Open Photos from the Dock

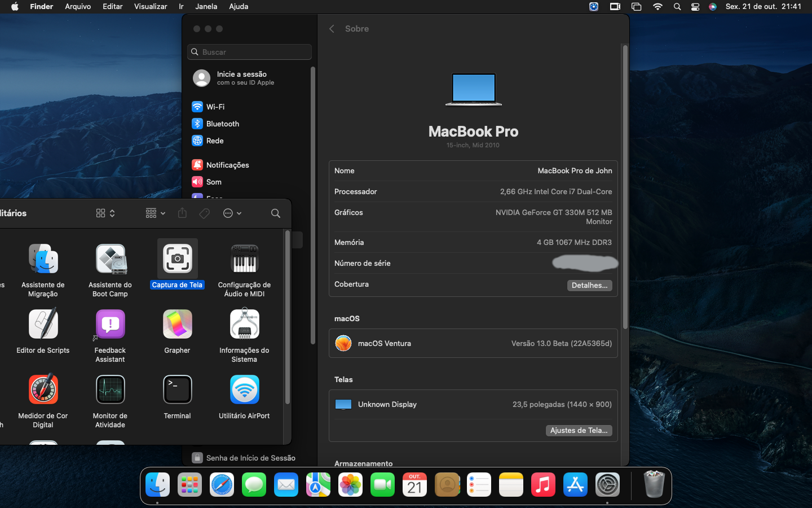(x=350, y=485)
